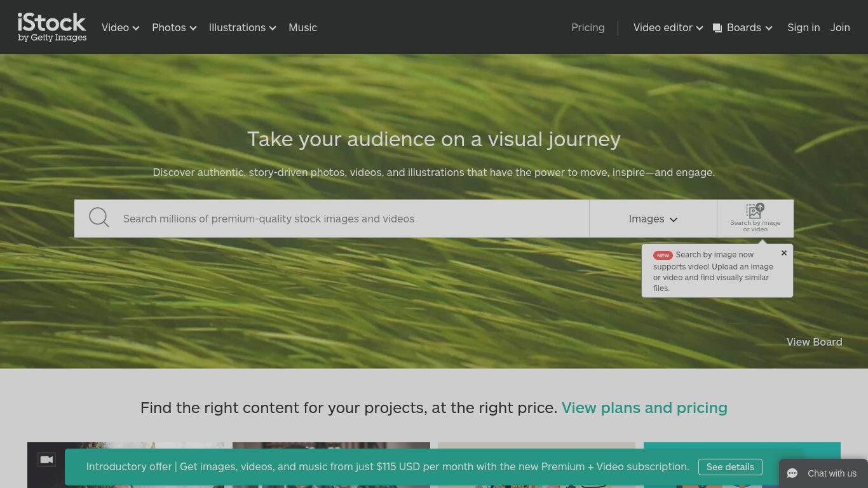Image resolution: width=868 pixels, height=488 pixels.
Task: Open the Pricing page
Action: click(588, 27)
